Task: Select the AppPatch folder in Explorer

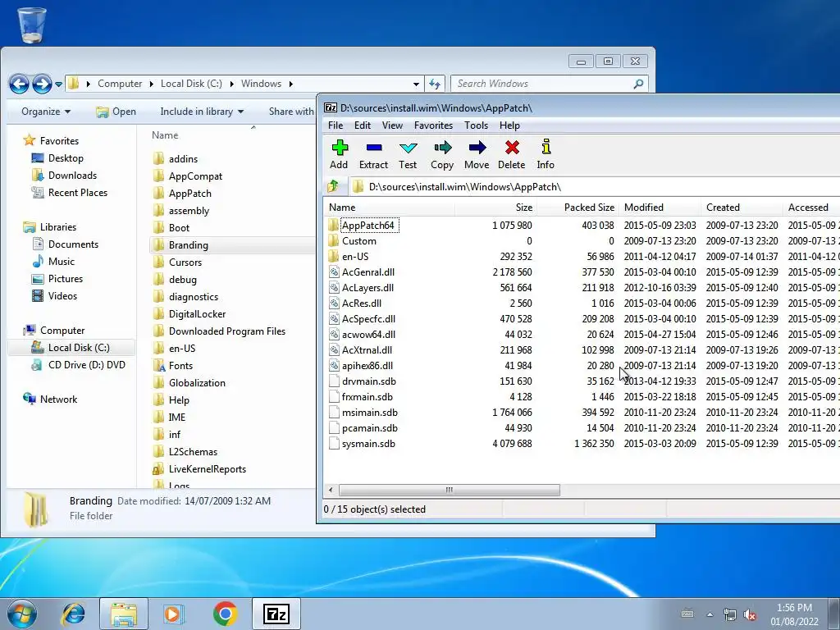Action: click(x=189, y=194)
